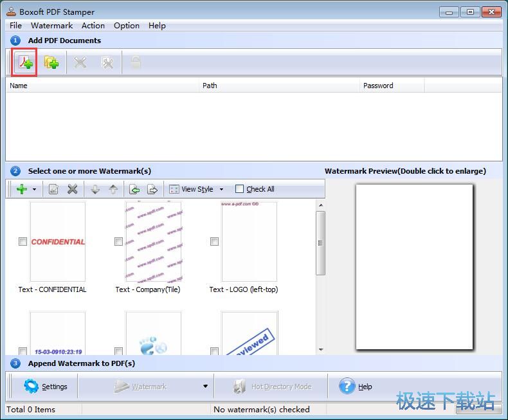This screenshot has width=508, height=420.
Task: Click the watermark list scrollbar down arrow
Action: tap(320, 350)
